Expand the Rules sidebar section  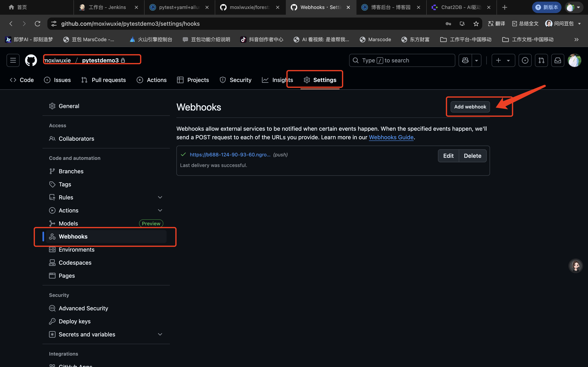pyautogui.click(x=160, y=197)
